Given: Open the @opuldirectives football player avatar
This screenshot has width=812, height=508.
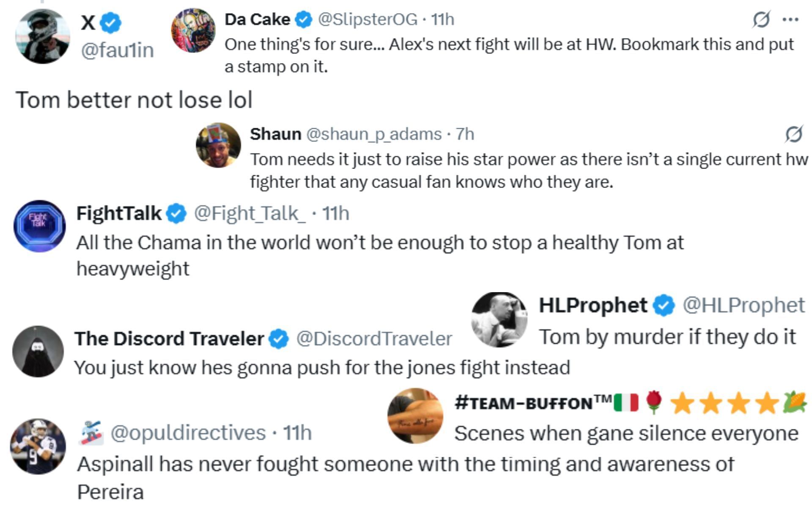Looking at the screenshot, I should 38,447.
